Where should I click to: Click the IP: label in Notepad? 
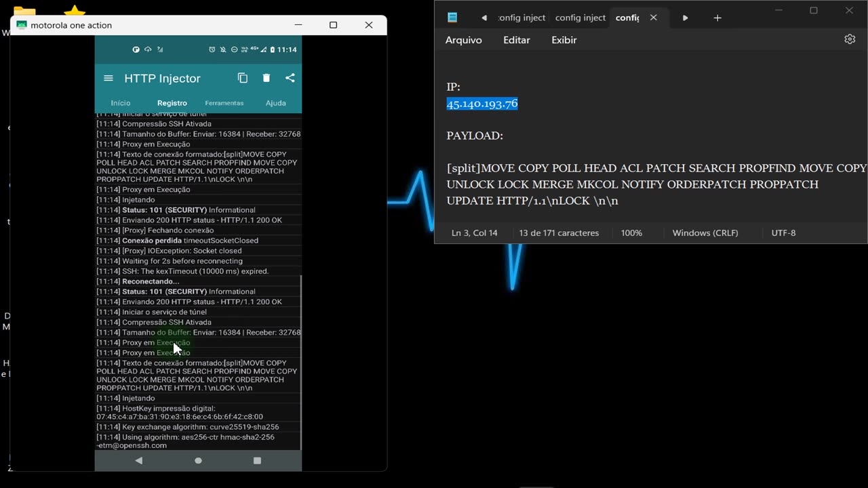(453, 87)
